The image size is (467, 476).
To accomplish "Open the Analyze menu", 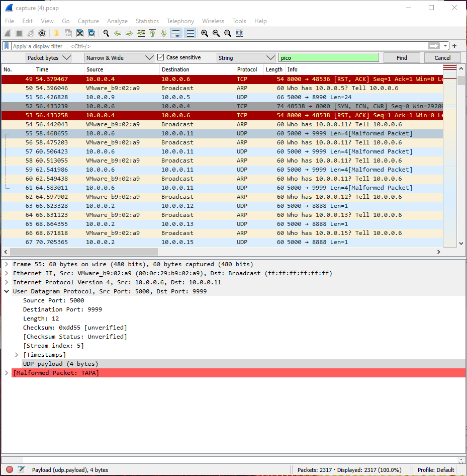I will pos(117,21).
